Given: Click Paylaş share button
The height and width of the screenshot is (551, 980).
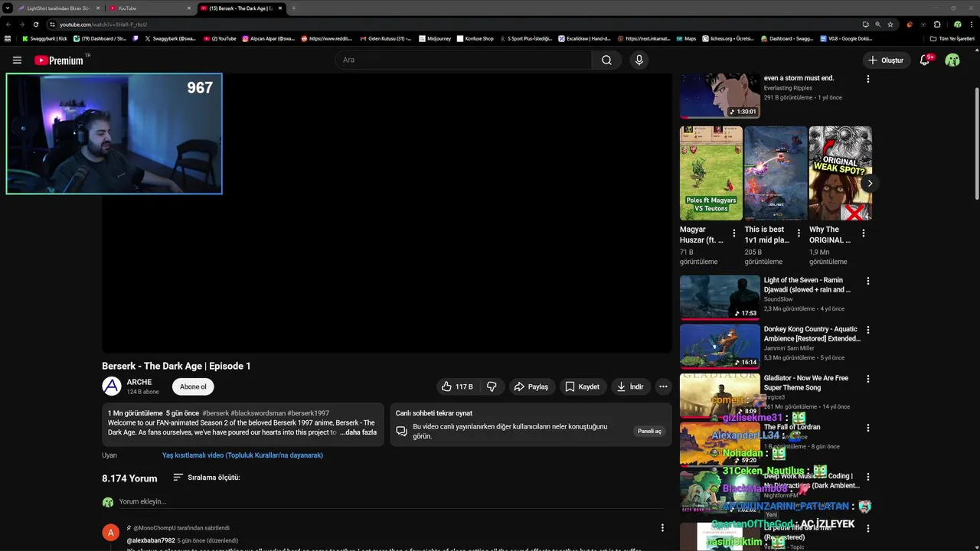Looking at the screenshot, I should 531,386.
